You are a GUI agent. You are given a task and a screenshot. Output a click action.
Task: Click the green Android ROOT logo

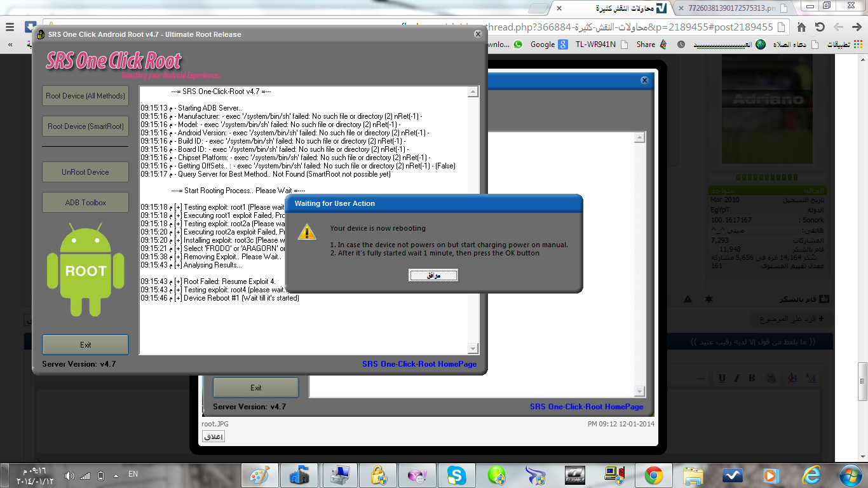(x=86, y=271)
